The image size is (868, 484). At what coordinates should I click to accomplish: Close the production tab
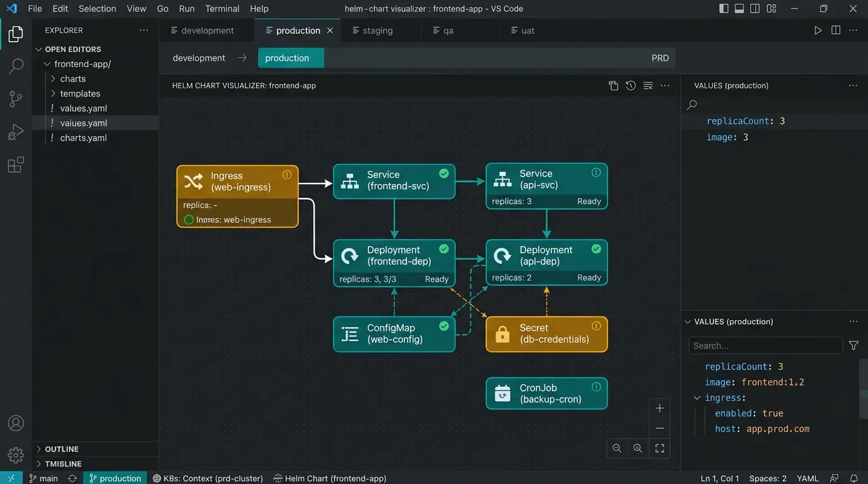click(x=330, y=30)
